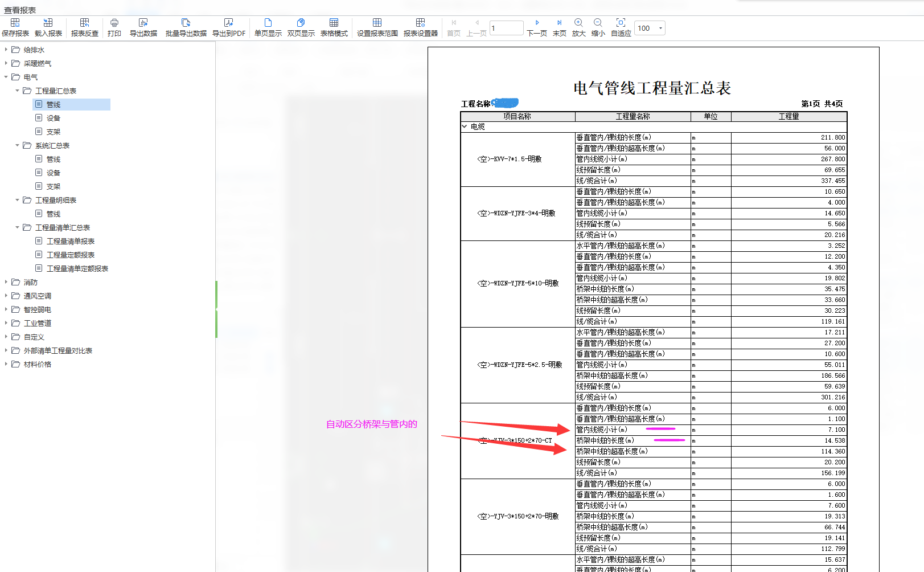The image size is (924, 572).
Task: Click 缩小 zoom out icon
Action: pos(598,27)
